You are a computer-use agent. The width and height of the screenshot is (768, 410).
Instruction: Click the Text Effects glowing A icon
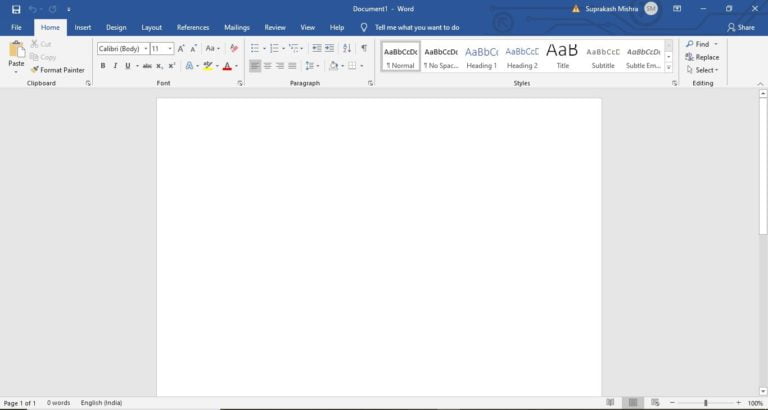(x=189, y=66)
